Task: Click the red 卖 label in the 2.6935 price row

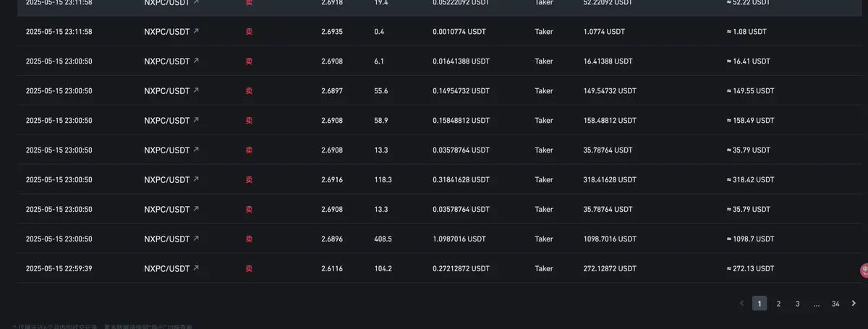Action: coord(249,32)
